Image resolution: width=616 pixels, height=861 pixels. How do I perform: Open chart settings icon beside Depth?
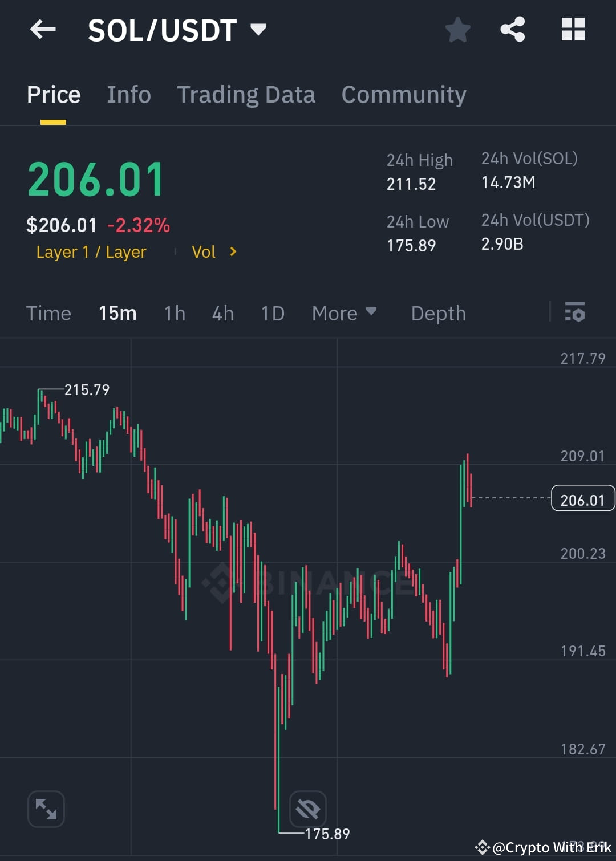(x=575, y=313)
